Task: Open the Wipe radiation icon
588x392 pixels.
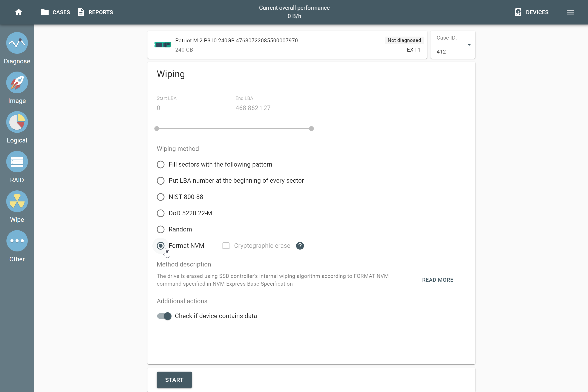Action: 17,201
